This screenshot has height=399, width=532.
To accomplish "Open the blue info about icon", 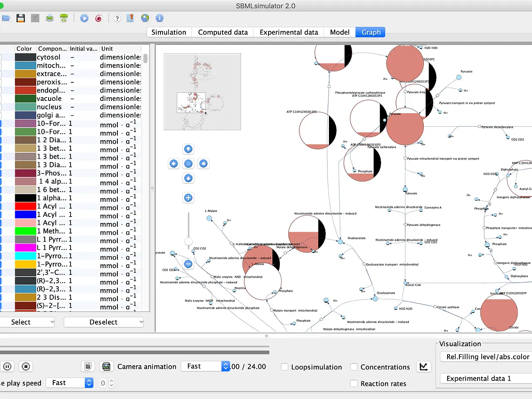I will pyautogui.click(x=159, y=18).
